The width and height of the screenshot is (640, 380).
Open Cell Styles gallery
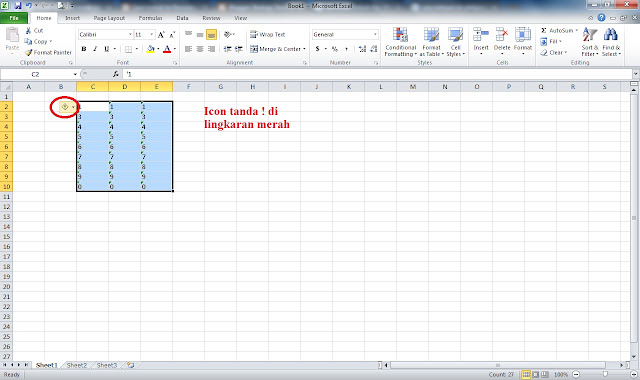tap(456, 42)
